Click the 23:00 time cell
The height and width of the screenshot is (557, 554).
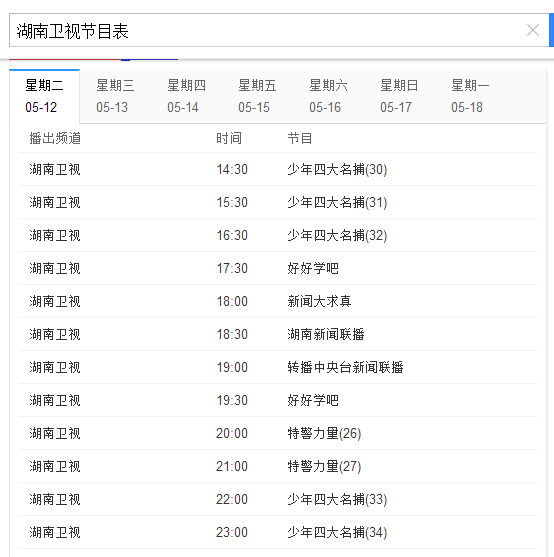[232, 533]
